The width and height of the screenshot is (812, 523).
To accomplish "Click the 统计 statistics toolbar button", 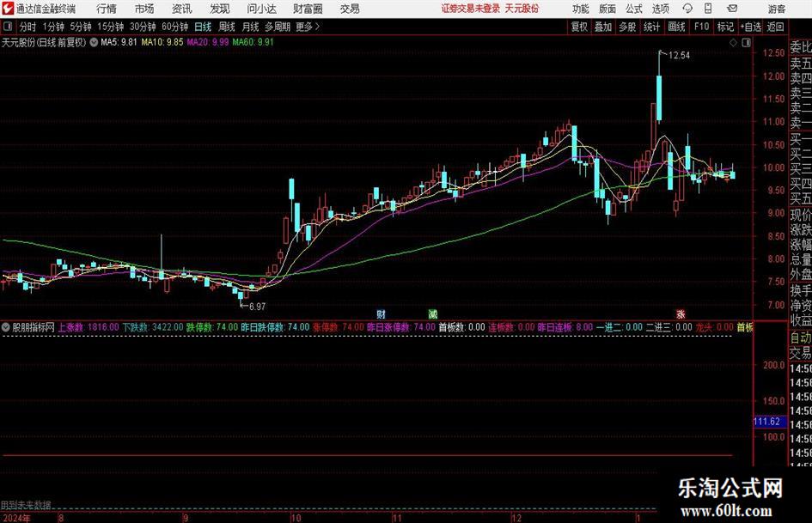I will point(651,27).
